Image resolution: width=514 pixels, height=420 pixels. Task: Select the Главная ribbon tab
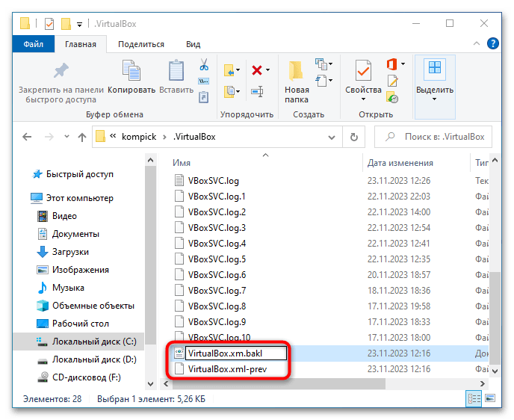coord(81,44)
